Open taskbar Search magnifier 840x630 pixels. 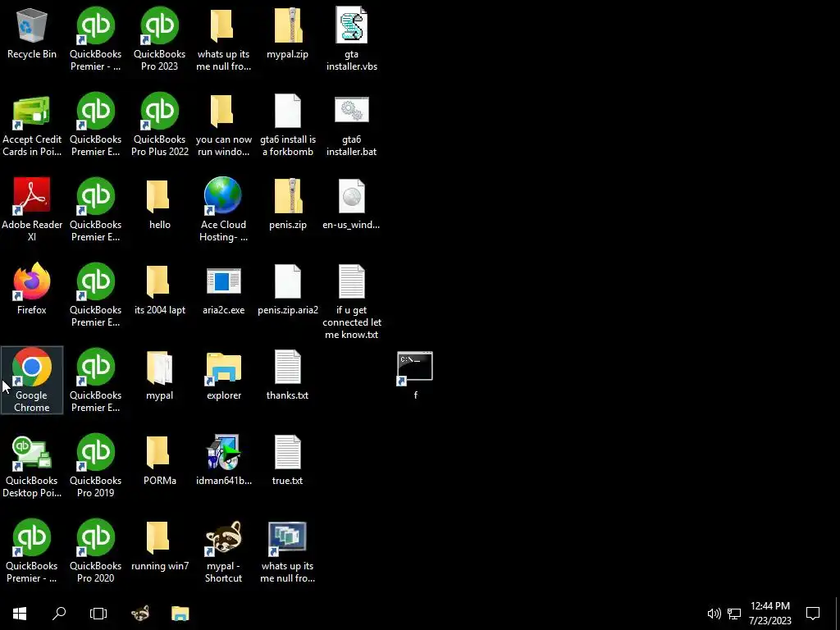pos(59,613)
